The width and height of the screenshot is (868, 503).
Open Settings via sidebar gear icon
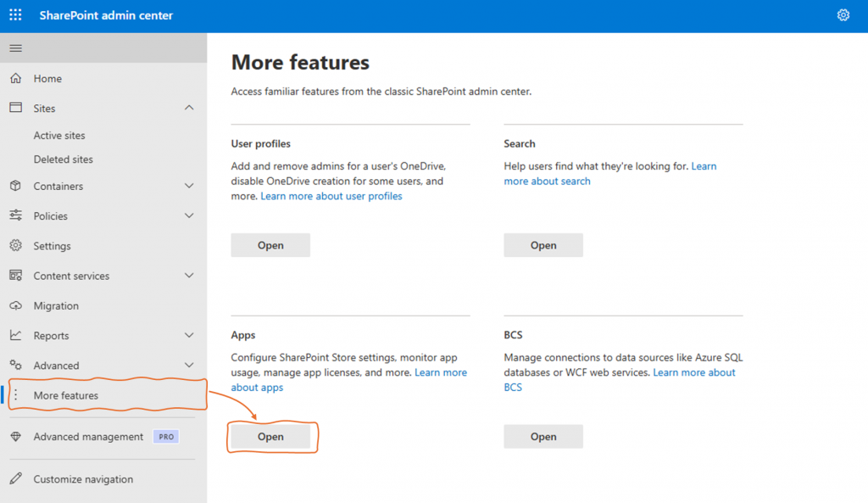15,246
